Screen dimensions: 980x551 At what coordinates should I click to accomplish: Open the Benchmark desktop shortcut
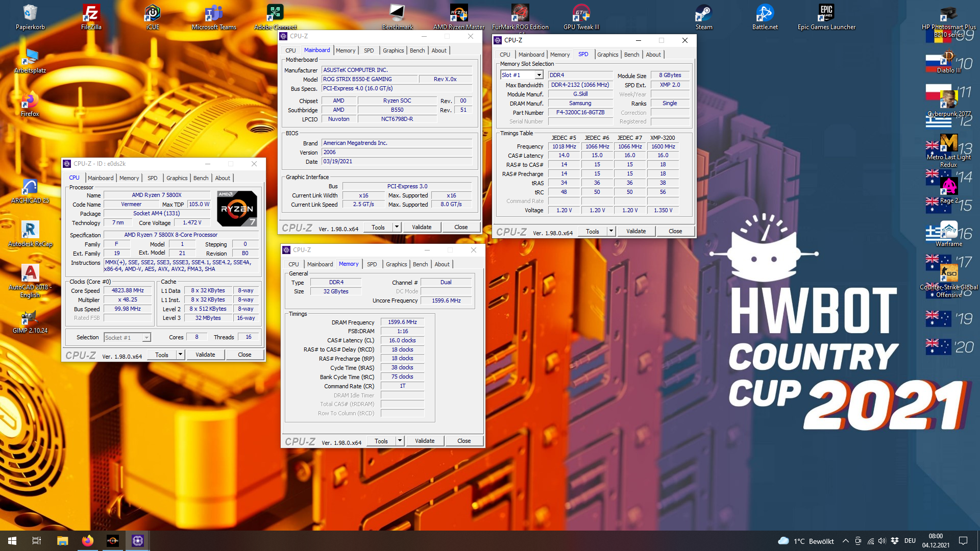(x=397, y=17)
